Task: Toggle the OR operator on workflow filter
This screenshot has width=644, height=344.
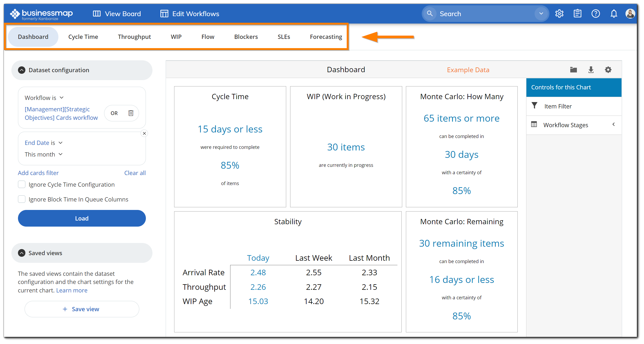Action: (114, 113)
